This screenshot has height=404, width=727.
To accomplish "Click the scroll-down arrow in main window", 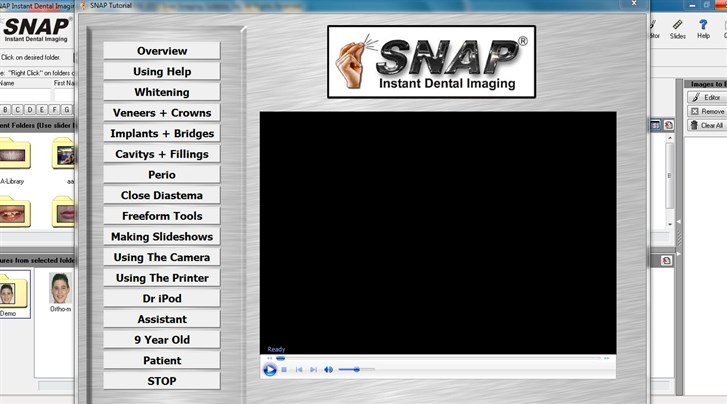I will coord(670,224).
